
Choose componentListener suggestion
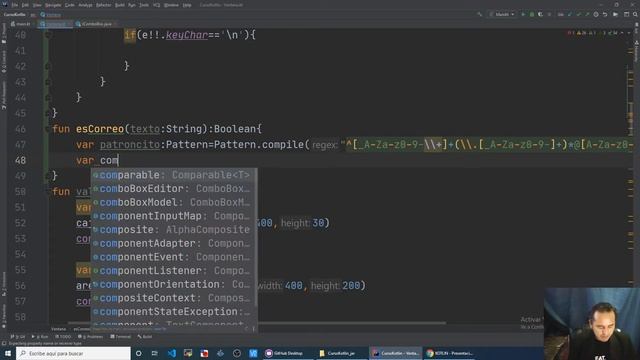click(x=173, y=271)
